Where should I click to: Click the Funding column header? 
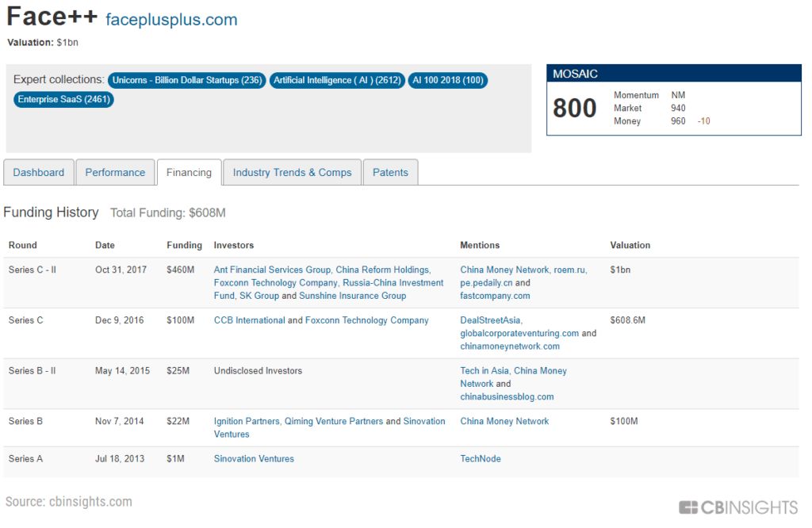pos(184,245)
